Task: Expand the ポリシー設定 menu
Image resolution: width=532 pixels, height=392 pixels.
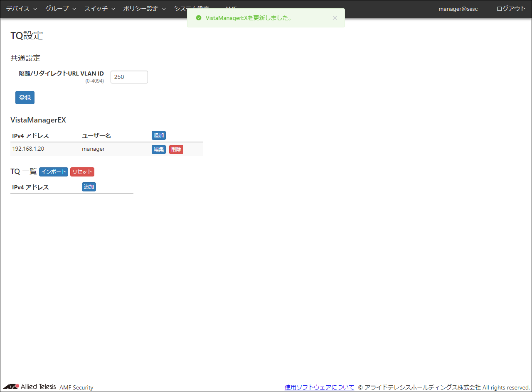Action: point(144,9)
